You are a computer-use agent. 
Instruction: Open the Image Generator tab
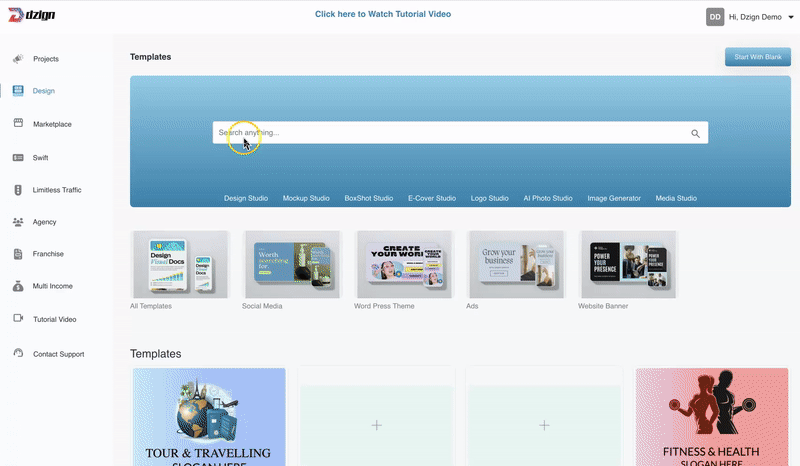pyautogui.click(x=614, y=199)
